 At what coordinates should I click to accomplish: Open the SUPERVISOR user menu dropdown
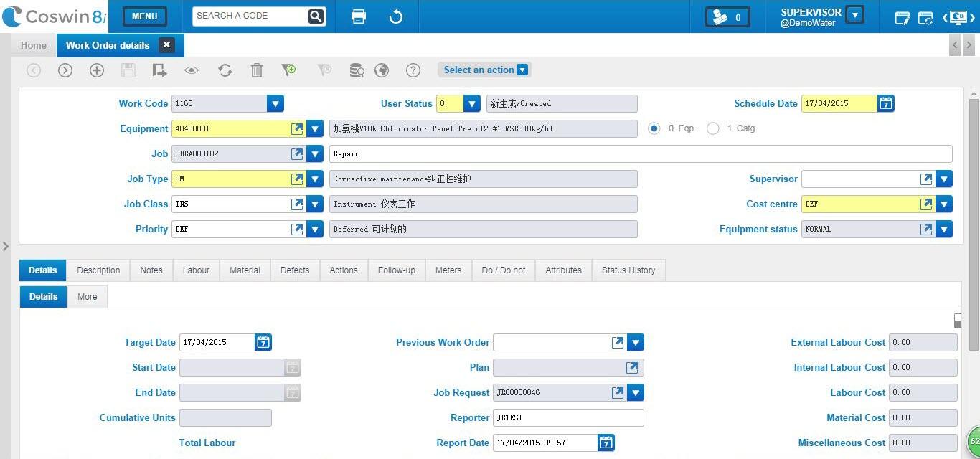click(x=854, y=14)
